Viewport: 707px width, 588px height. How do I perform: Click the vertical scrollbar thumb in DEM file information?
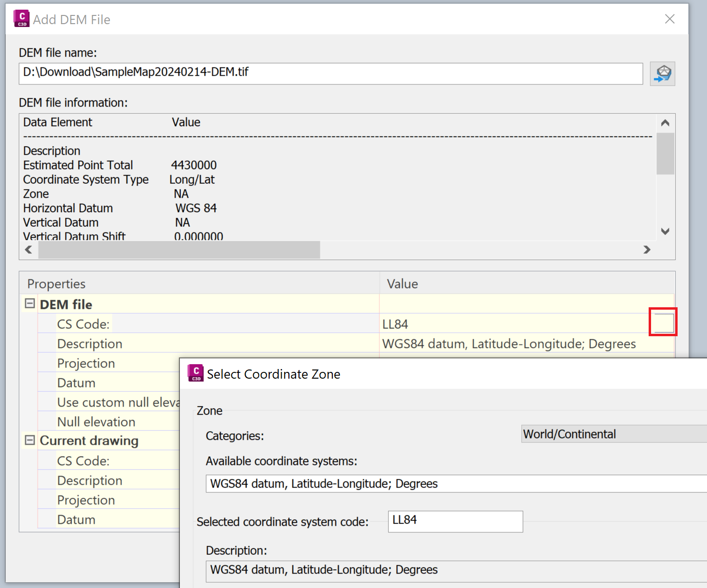(665, 153)
